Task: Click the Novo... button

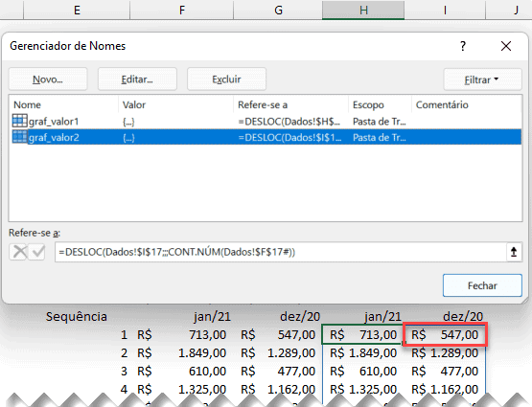Action: click(48, 79)
